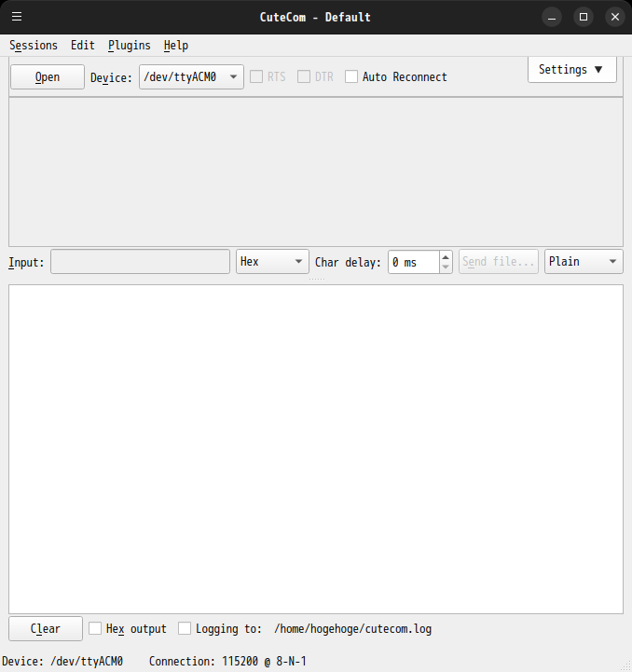Viewport: 632px width, 672px height.
Task: Click the Send file... button
Action: (x=498, y=261)
